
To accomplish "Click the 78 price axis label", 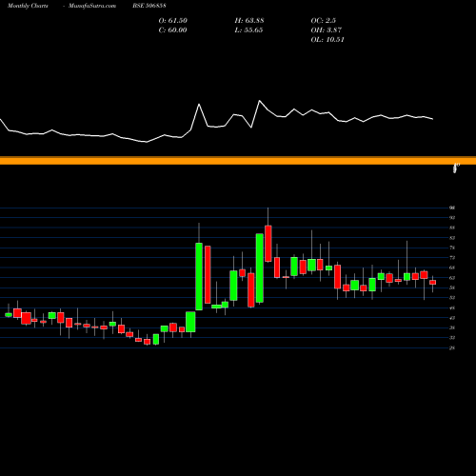I will (x=452, y=248).
